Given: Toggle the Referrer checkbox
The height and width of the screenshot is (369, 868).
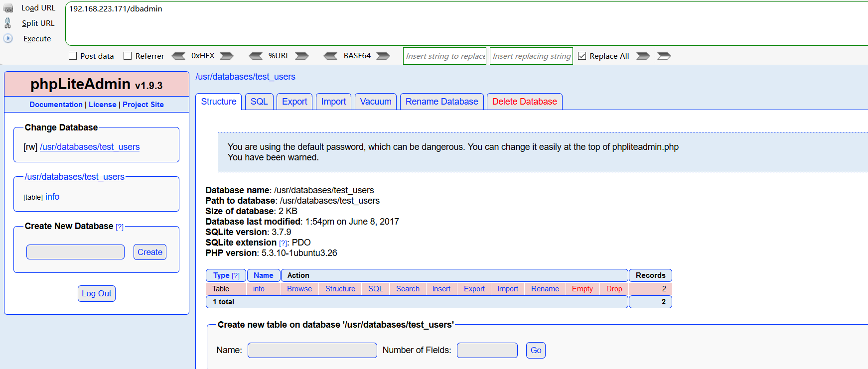Looking at the screenshot, I should tap(128, 56).
